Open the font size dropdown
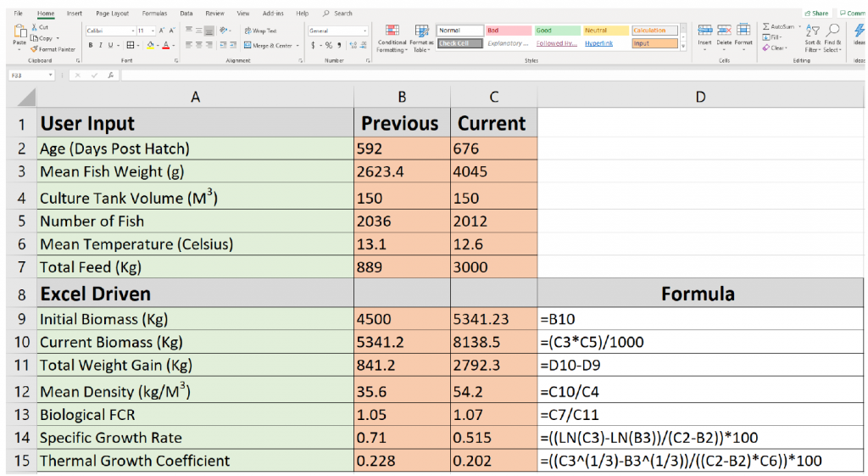The image size is (868, 476). 153,31
